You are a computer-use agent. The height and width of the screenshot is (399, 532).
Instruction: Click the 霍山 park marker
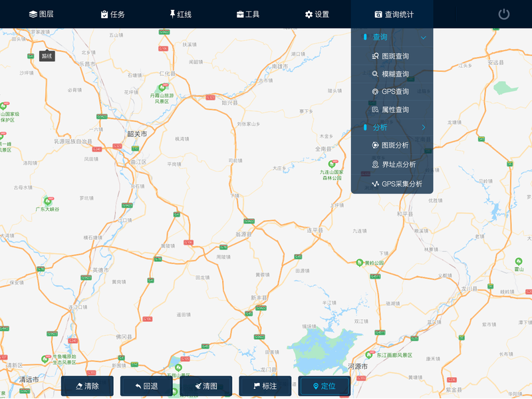[x=519, y=261]
